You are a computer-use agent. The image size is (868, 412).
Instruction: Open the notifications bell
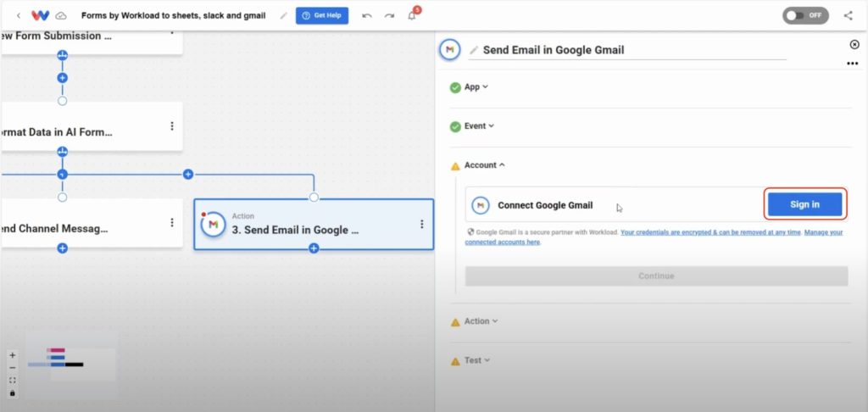(412, 15)
